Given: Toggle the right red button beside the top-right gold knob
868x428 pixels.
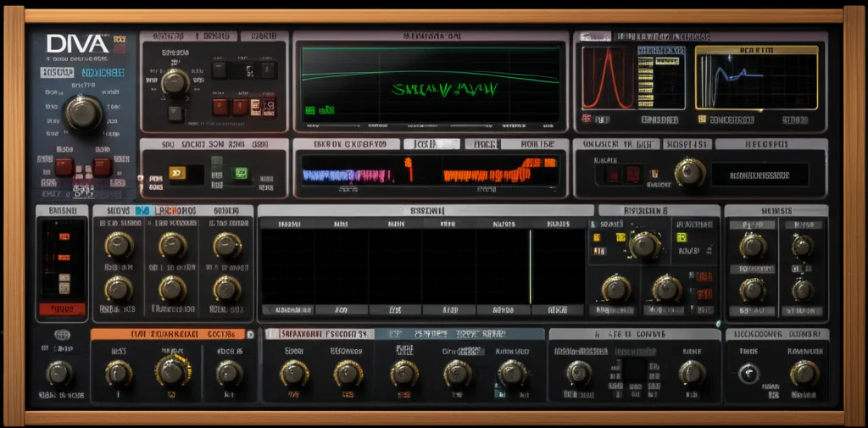Looking at the screenshot, I should pyautogui.click(x=632, y=175).
